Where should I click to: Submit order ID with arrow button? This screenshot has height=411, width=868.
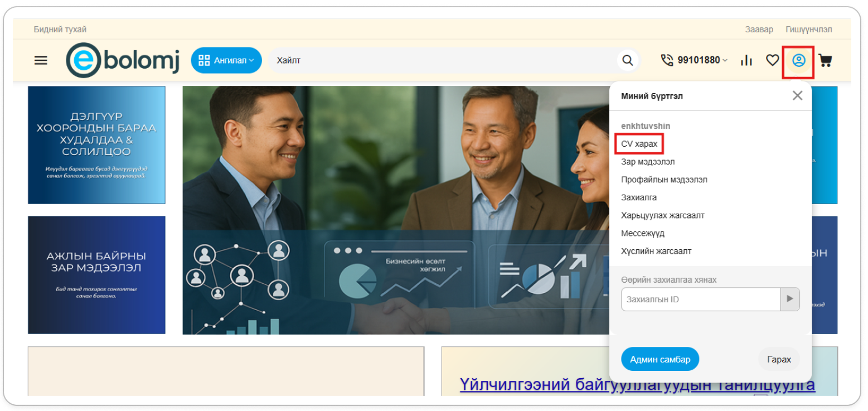(x=789, y=299)
